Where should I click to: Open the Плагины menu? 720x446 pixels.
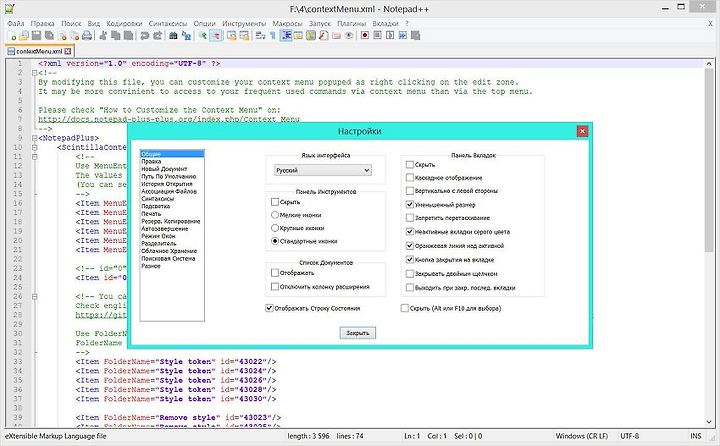351,23
